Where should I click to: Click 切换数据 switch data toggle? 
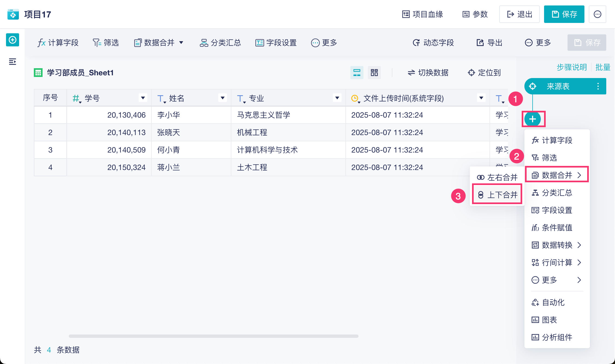click(428, 73)
